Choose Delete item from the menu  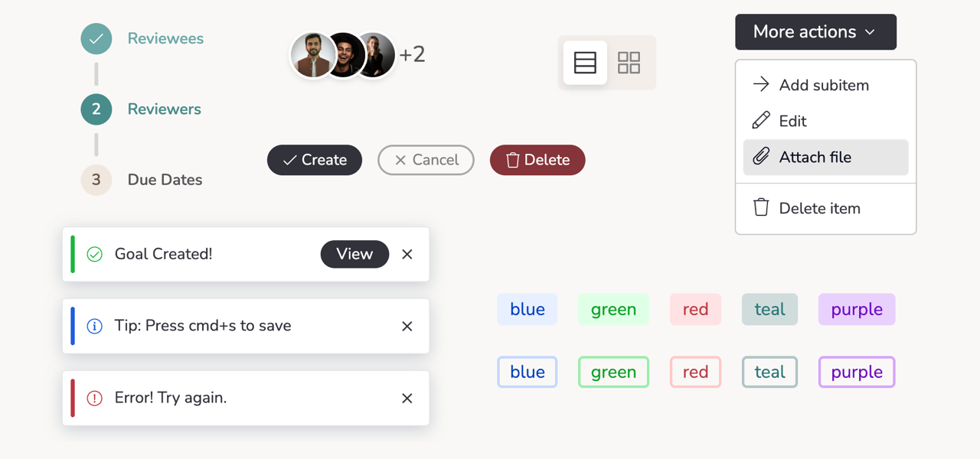[x=820, y=207]
